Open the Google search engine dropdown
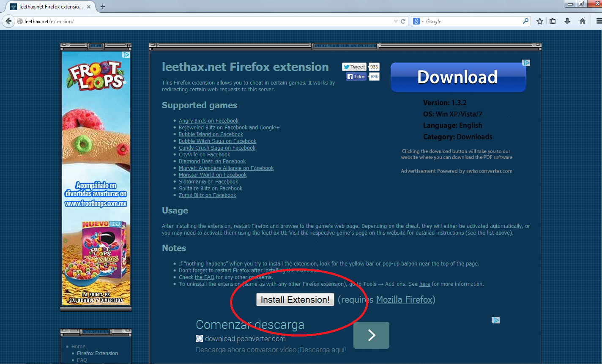Screen dimensions: 602x364 pyautogui.click(x=418, y=21)
